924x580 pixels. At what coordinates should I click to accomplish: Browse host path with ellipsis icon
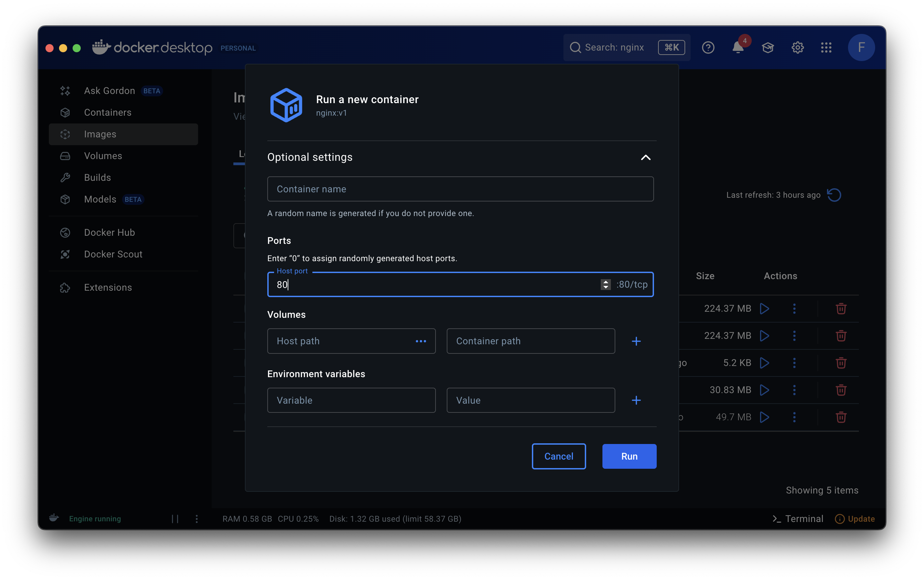pyautogui.click(x=421, y=341)
